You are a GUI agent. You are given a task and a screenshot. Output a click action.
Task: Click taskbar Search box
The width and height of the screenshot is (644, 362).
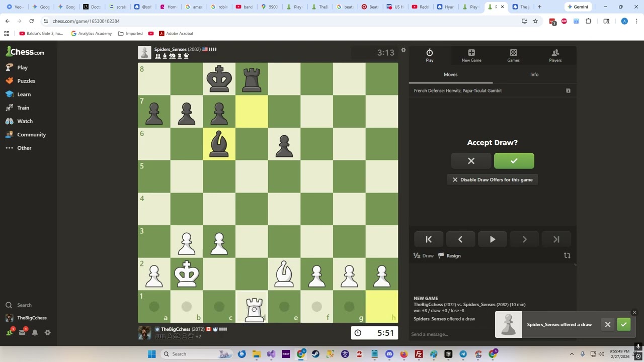coord(198,354)
